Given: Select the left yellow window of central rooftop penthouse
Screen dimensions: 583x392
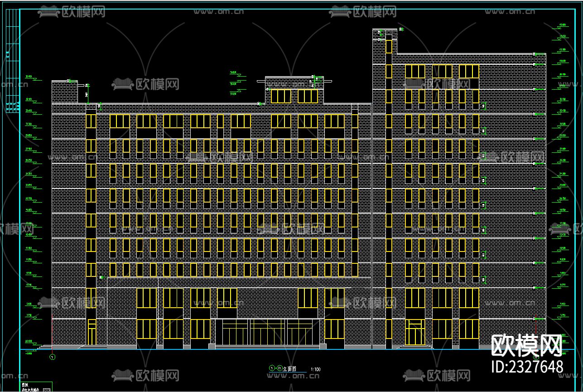Looking at the screenshot, I should 281,96.
